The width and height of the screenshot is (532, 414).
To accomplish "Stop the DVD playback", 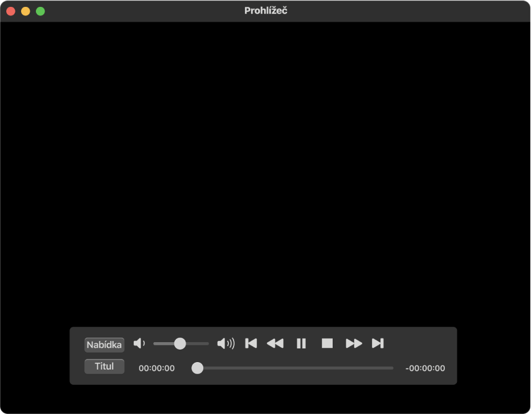I will (327, 343).
